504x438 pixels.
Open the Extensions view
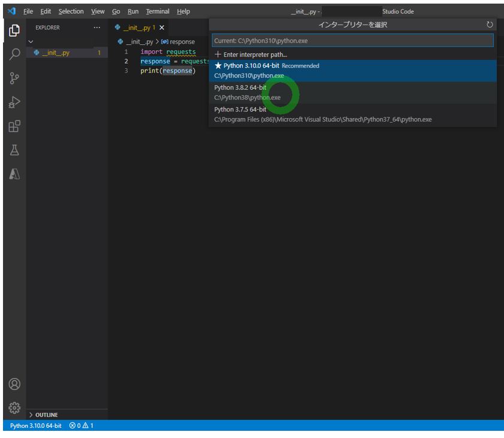point(14,126)
